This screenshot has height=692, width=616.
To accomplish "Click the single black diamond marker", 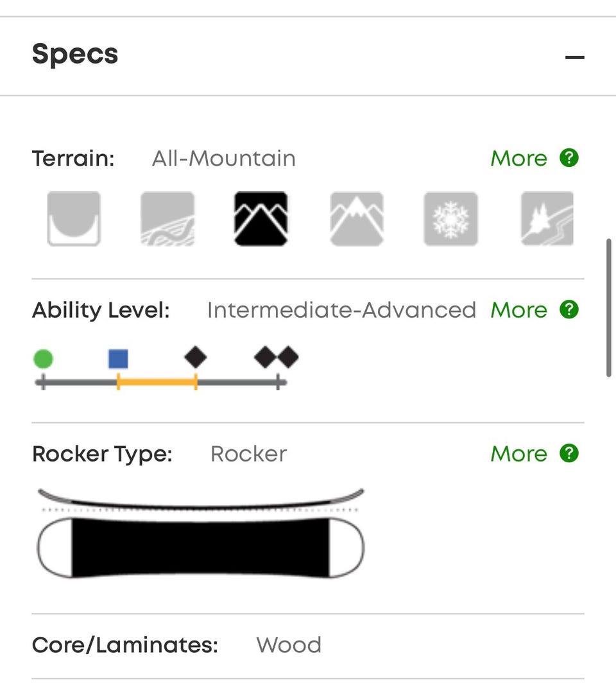I will pos(196,358).
